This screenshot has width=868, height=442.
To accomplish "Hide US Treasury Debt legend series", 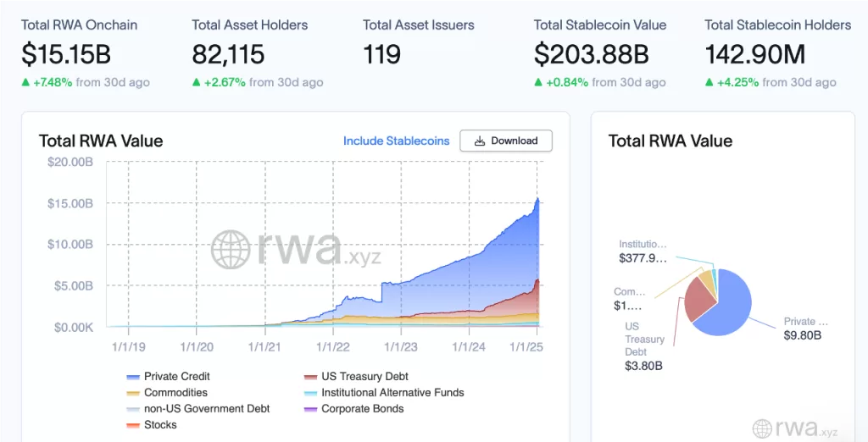I will (356, 376).
